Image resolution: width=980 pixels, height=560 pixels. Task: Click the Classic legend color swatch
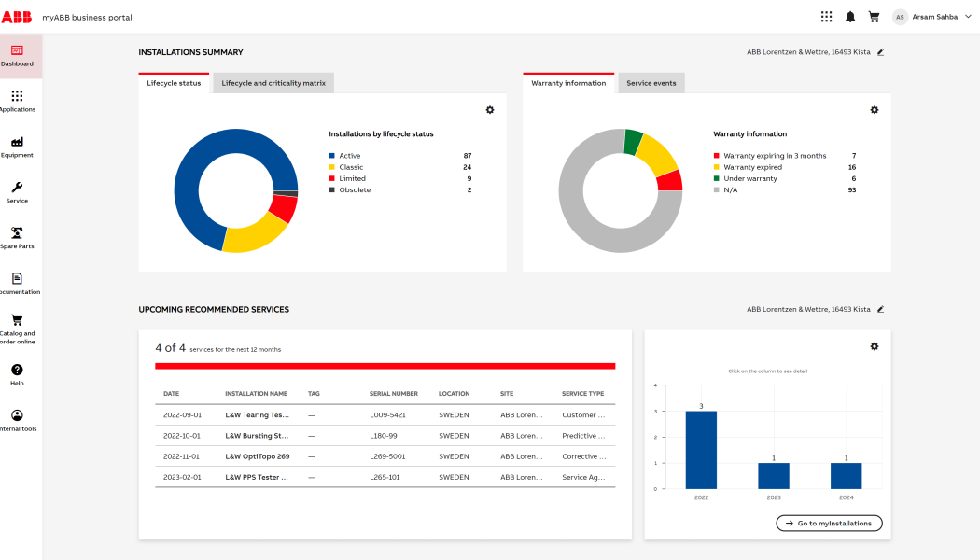(x=332, y=167)
